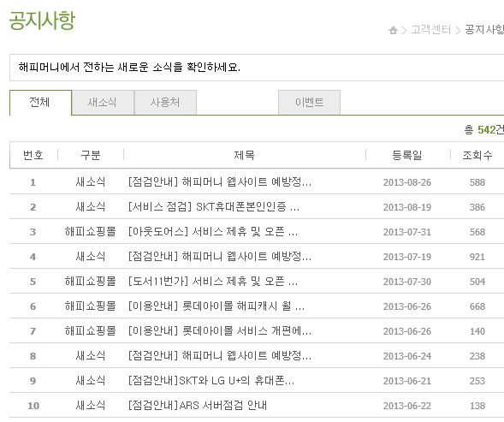The image size is (504, 422).
Task: Open 공지사항 breadcrumb link
Action: pyautogui.click(x=484, y=30)
